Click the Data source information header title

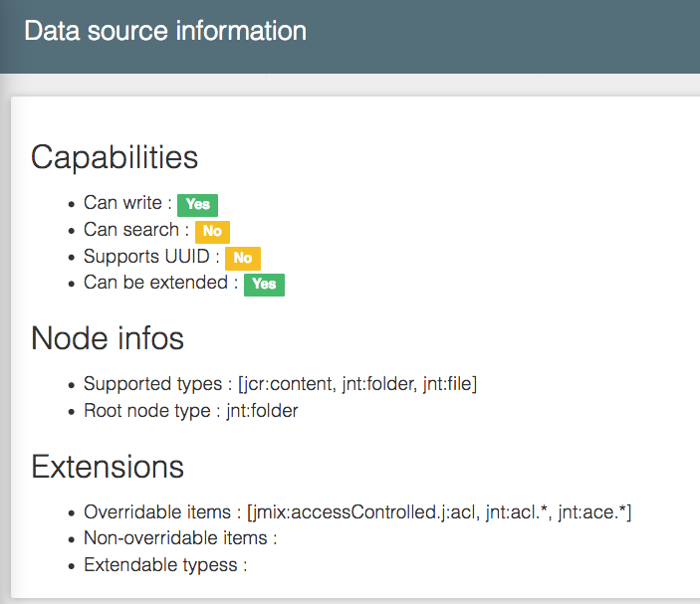(165, 31)
